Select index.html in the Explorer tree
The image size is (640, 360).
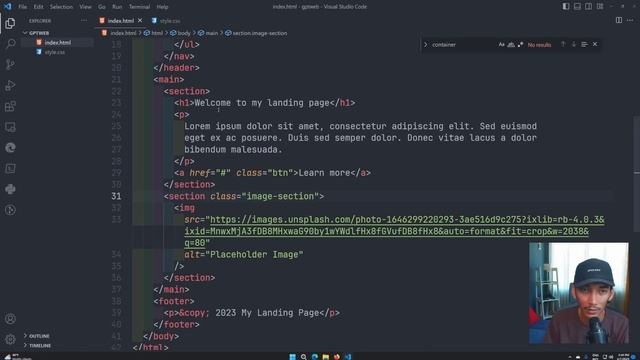point(57,42)
